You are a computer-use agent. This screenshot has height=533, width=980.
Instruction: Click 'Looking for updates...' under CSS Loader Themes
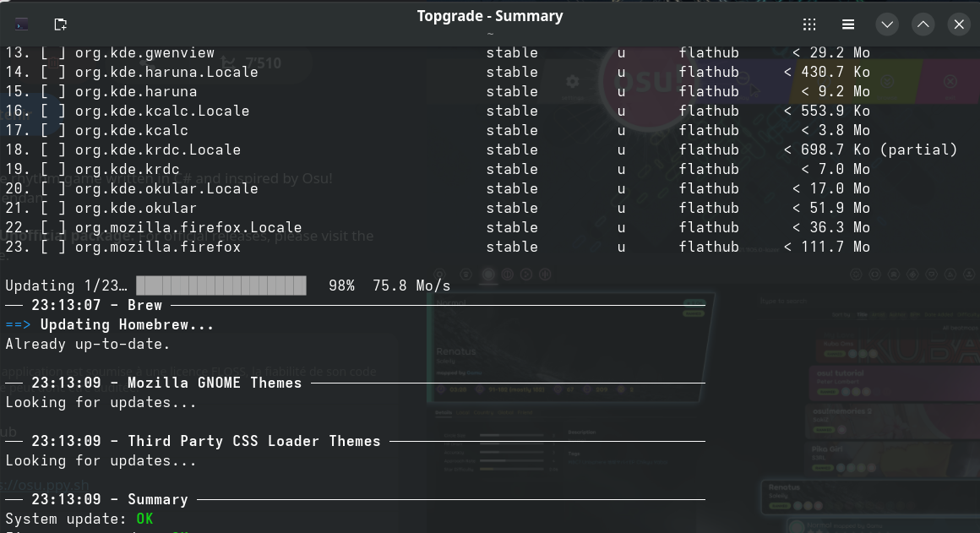coord(101,460)
